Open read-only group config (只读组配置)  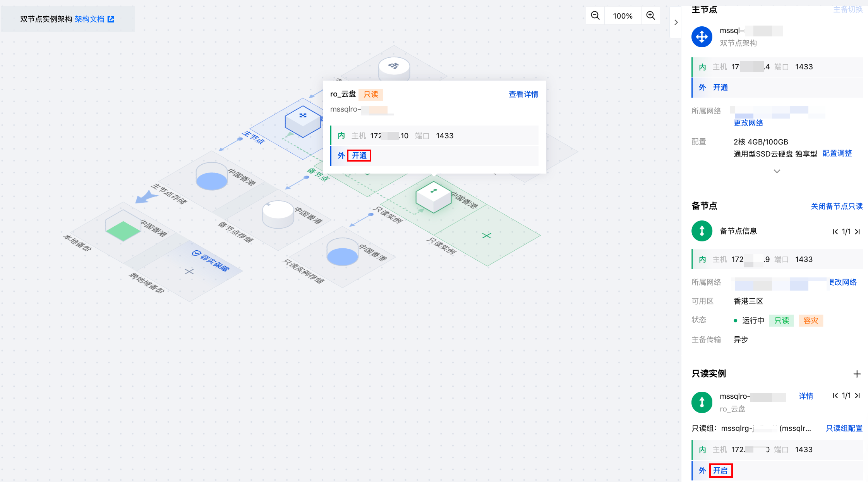[844, 428]
